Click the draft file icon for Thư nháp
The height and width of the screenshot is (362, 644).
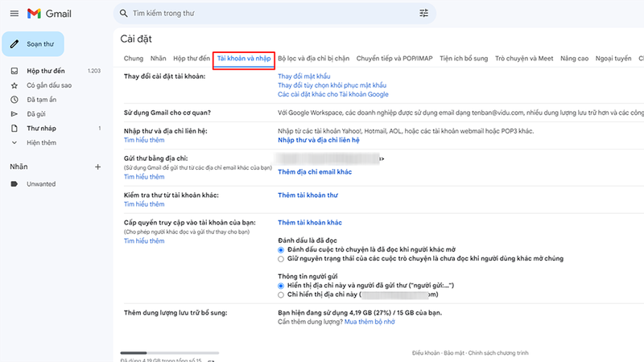pyautogui.click(x=14, y=129)
